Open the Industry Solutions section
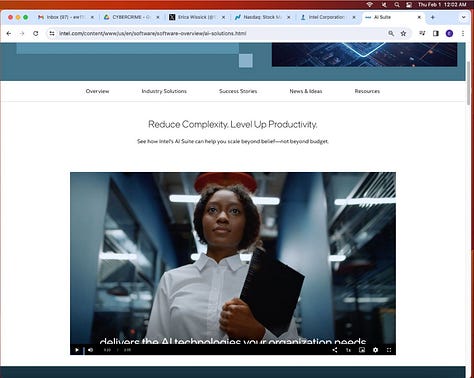Viewport: 474px width, 378px height. point(164,91)
